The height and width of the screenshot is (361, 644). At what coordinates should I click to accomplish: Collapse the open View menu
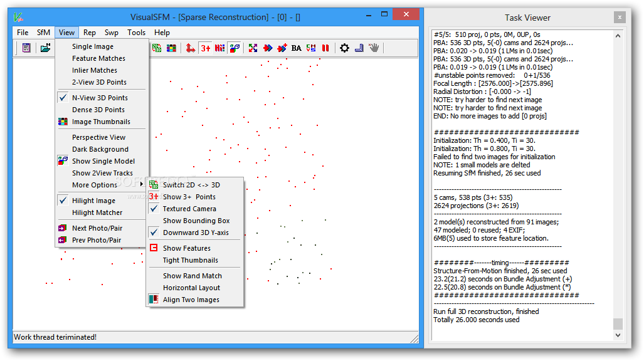[66, 33]
